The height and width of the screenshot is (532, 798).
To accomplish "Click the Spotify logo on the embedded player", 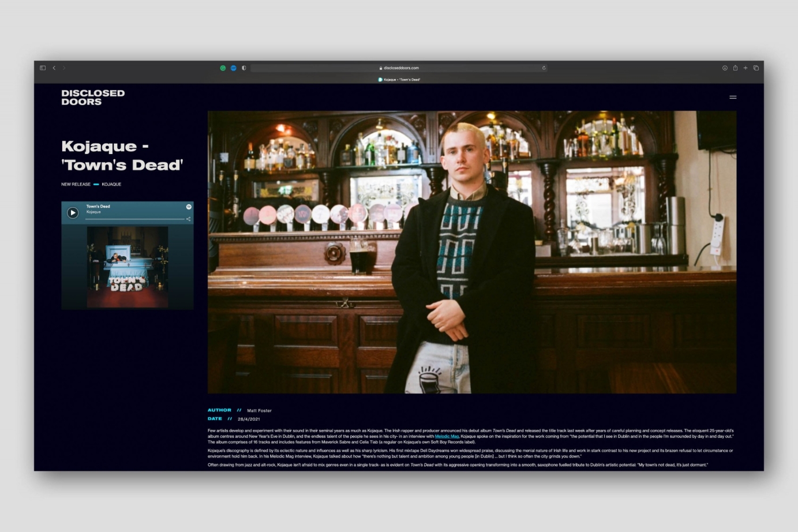I will pyautogui.click(x=188, y=207).
